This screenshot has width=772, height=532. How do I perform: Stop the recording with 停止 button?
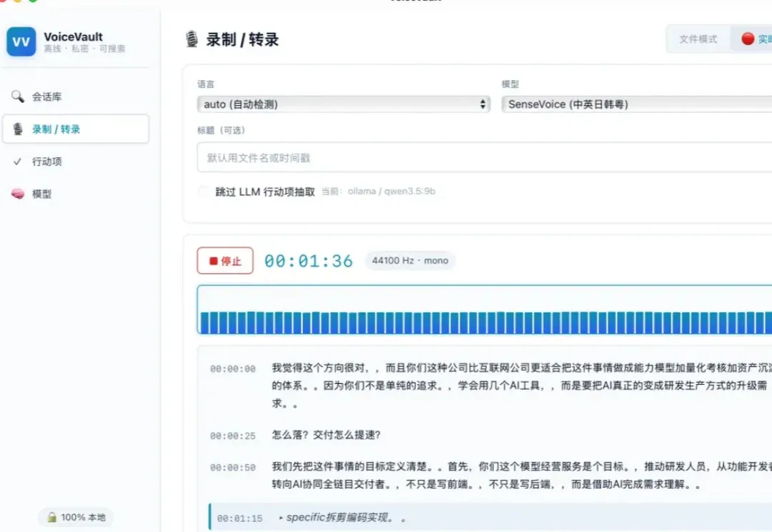pyautogui.click(x=225, y=260)
